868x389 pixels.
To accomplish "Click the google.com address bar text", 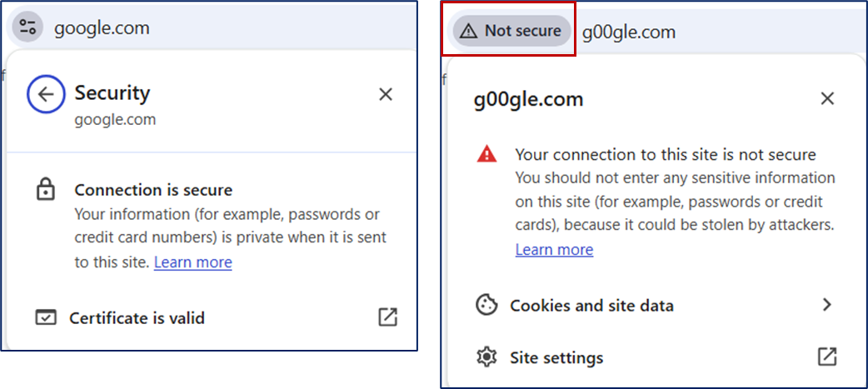I will (102, 27).
